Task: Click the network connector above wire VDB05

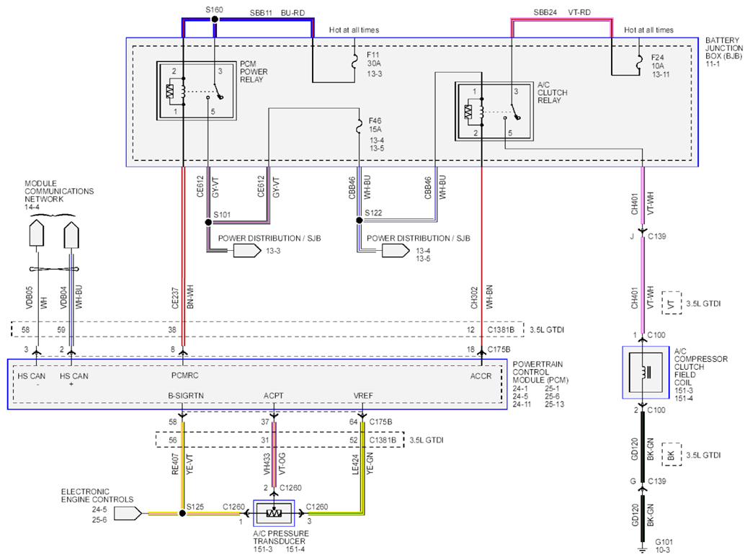Action: 37,233
